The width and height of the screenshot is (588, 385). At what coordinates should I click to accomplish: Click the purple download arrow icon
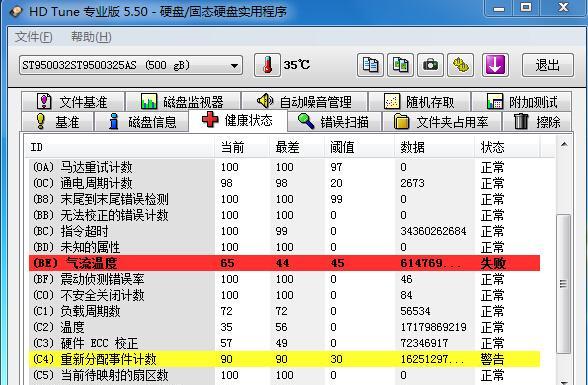point(495,65)
